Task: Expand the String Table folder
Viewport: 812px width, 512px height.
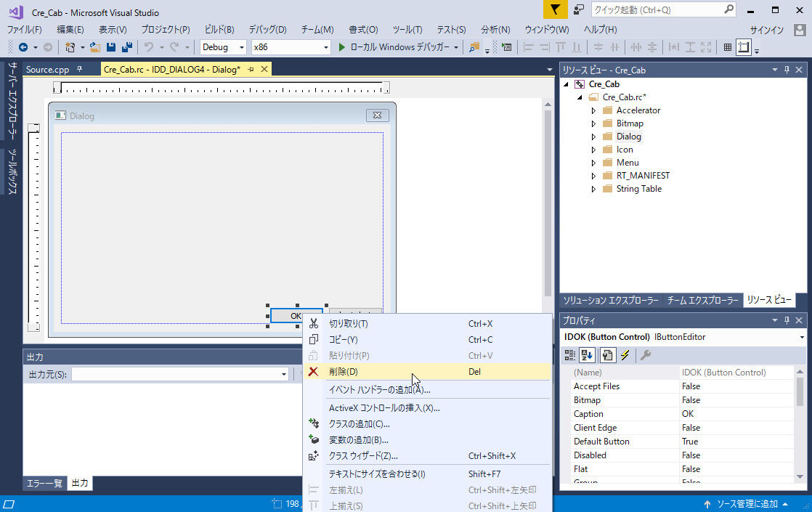Action: click(x=593, y=189)
